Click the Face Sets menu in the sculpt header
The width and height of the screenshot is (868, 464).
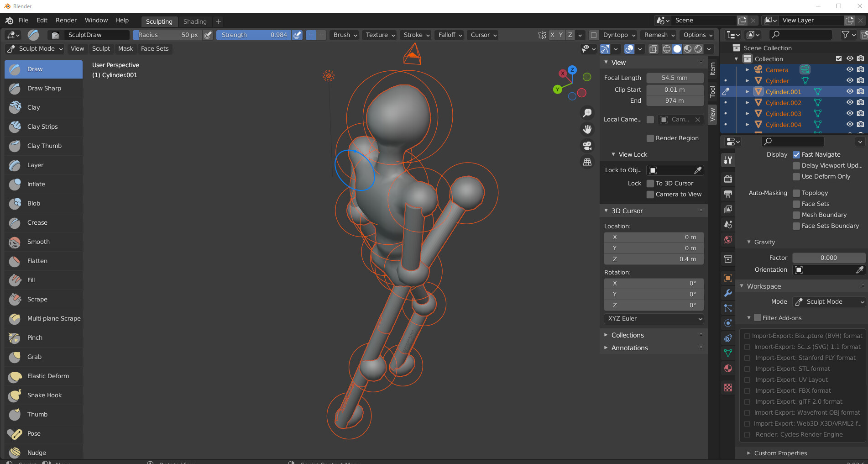click(155, 48)
